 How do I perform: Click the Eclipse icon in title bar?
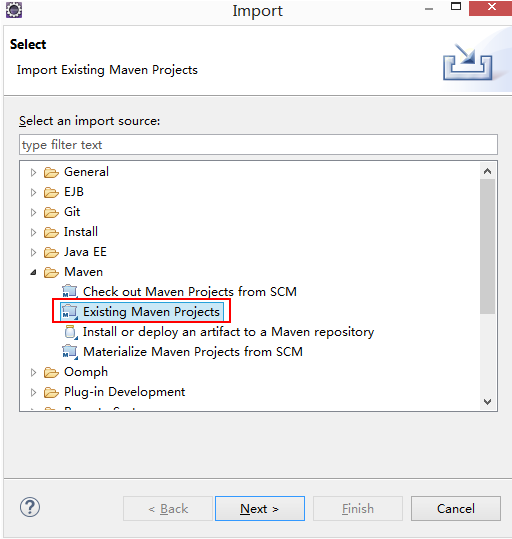[x=14, y=10]
